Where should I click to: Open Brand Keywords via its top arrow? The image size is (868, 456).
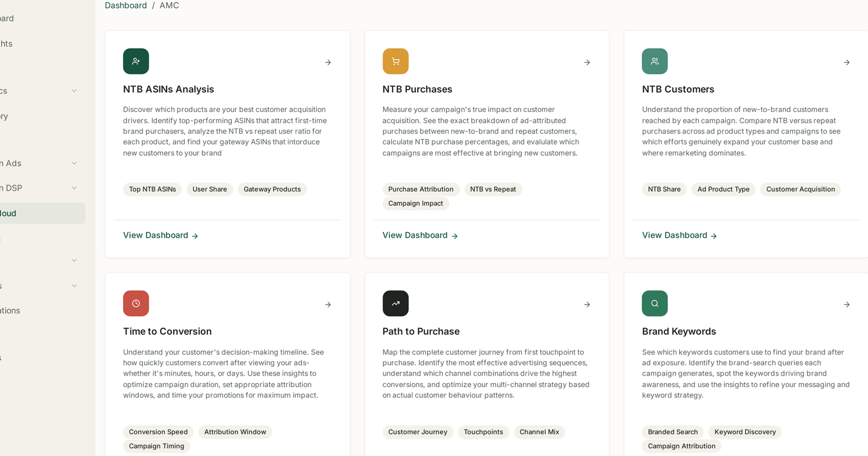point(846,305)
